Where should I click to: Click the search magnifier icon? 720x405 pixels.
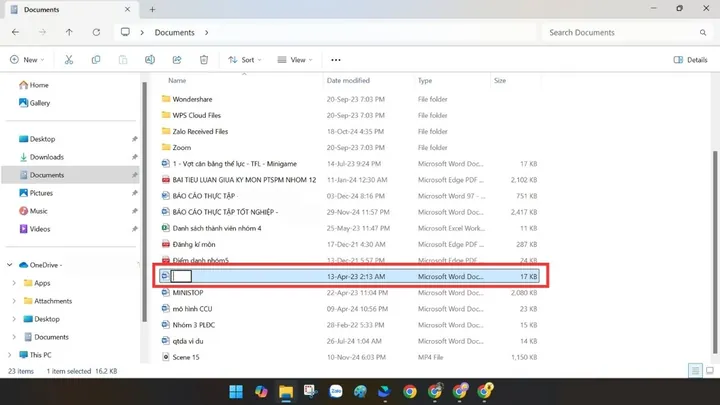pos(703,33)
